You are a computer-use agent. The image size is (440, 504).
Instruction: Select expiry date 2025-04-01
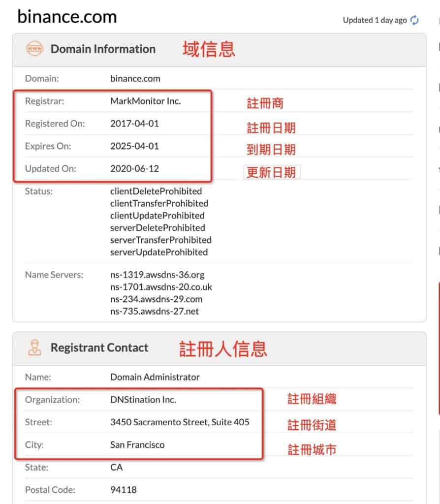(134, 146)
